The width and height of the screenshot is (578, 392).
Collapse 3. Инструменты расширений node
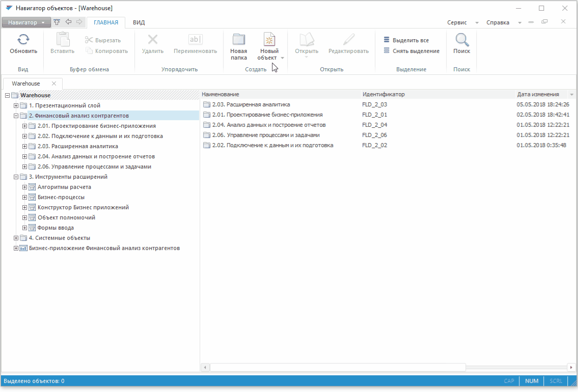(16, 177)
